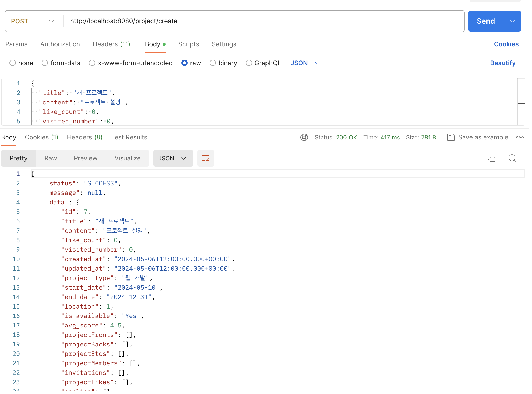Open the POST method dropdown
The width and height of the screenshot is (532, 394).
coord(33,21)
